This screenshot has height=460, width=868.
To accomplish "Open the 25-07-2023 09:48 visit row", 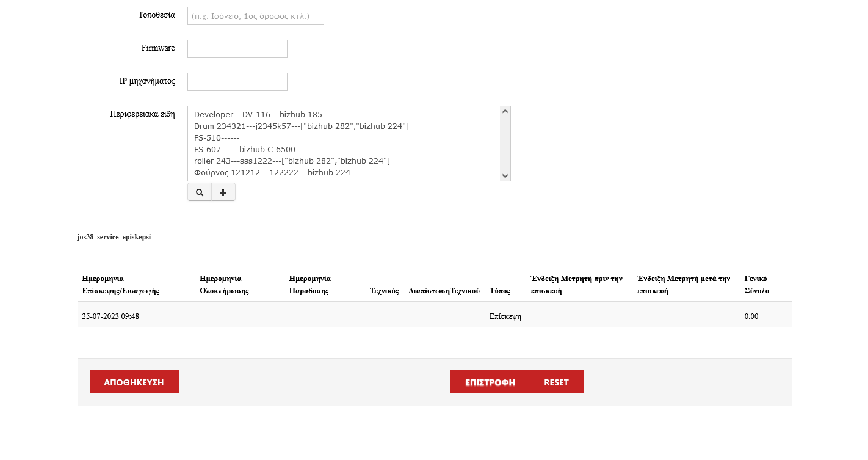I will pos(110,316).
